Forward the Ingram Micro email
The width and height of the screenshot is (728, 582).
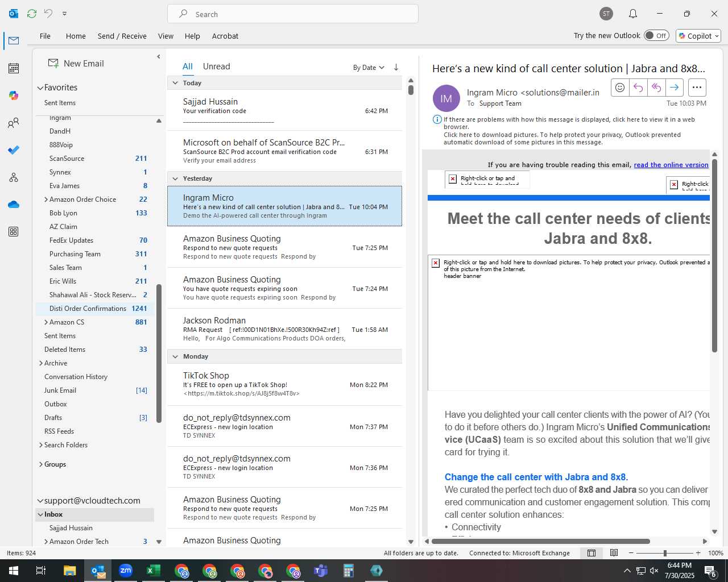675,88
